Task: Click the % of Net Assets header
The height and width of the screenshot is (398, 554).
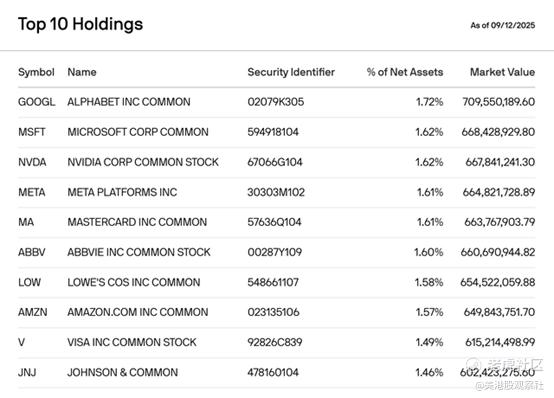Action: click(405, 72)
